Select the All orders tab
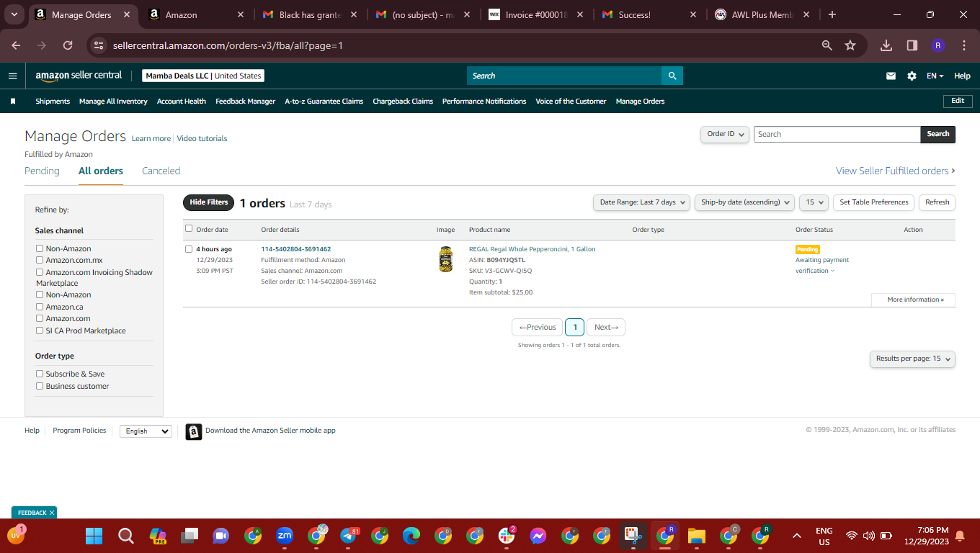This screenshot has height=553, width=980. pos(101,171)
